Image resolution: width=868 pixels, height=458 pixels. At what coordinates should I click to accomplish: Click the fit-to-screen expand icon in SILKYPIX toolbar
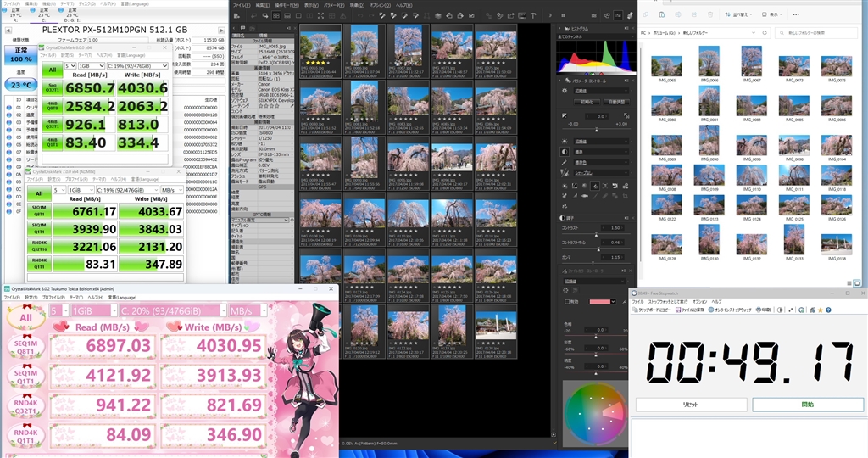tap(320, 15)
